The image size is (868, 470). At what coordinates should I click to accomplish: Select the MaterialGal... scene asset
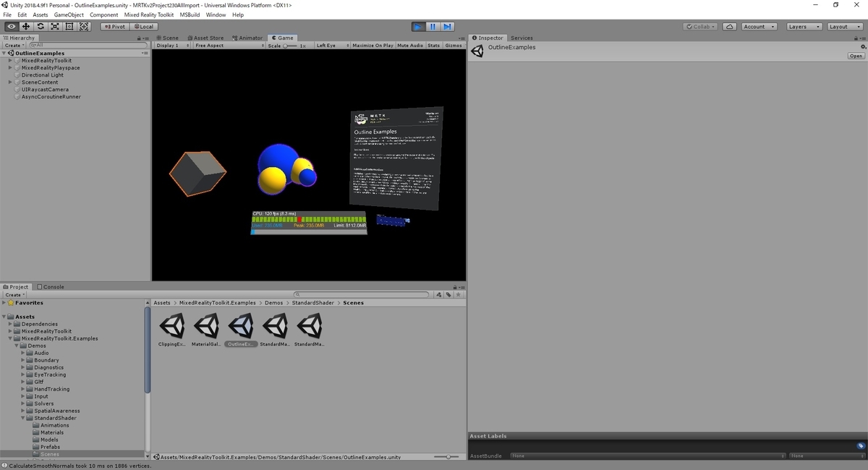[206, 330]
